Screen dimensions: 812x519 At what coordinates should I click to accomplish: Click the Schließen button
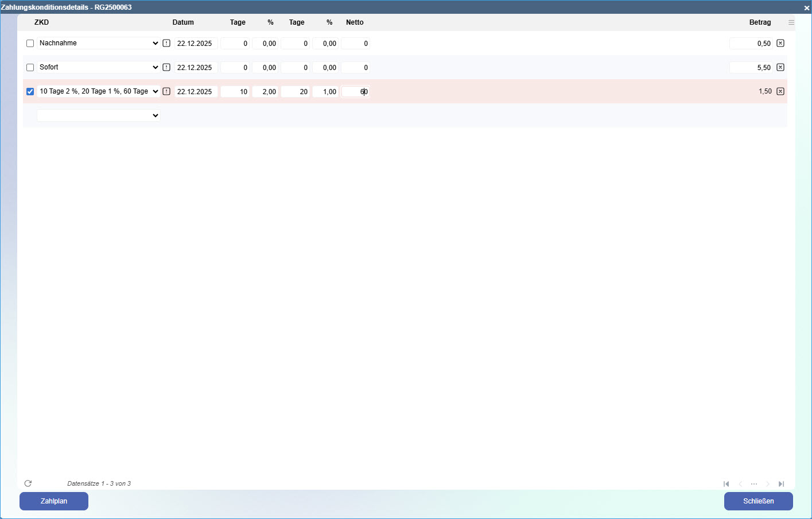[758, 501]
